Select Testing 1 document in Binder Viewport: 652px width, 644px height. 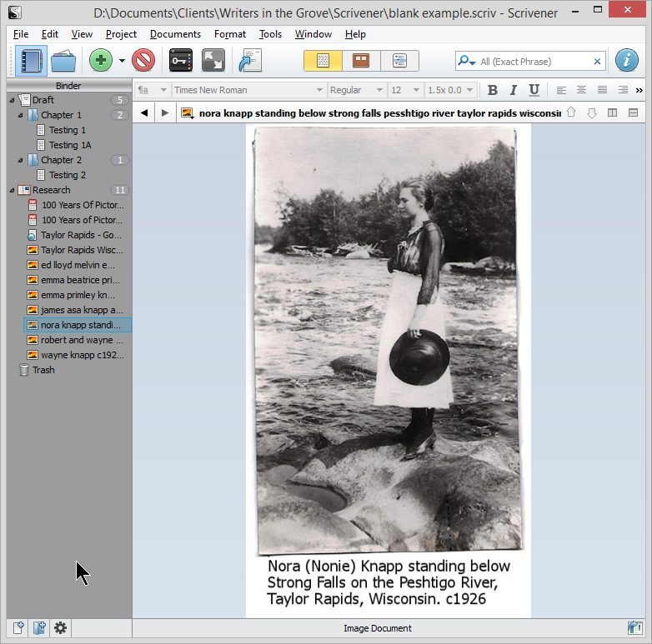pyautogui.click(x=68, y=130)
